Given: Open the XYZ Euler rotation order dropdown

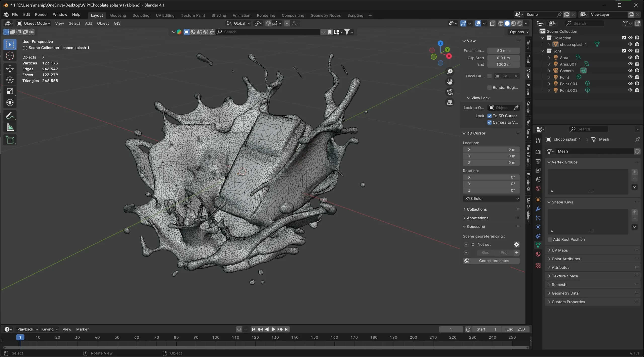Looking at the screenshot, I should 491,198.
